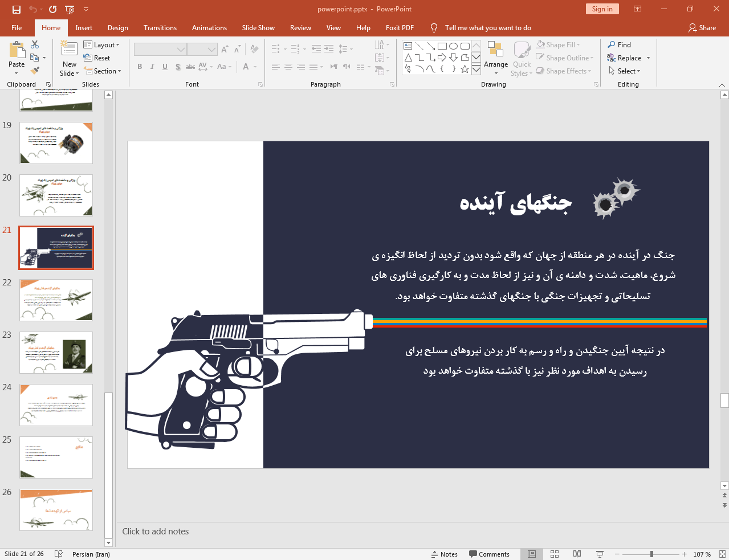Screen dimensions: 729x560
Task: Insert a New Slide
Action: 70,59
